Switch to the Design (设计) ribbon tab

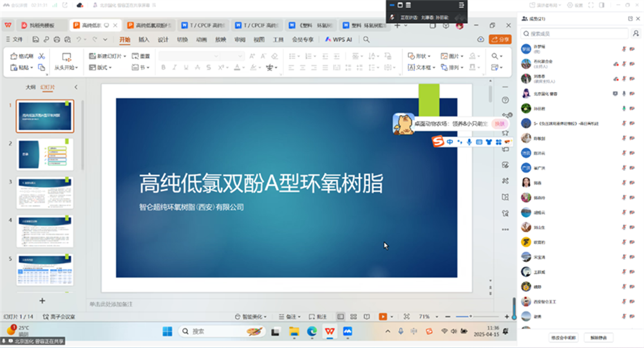(x=163, y=39)
